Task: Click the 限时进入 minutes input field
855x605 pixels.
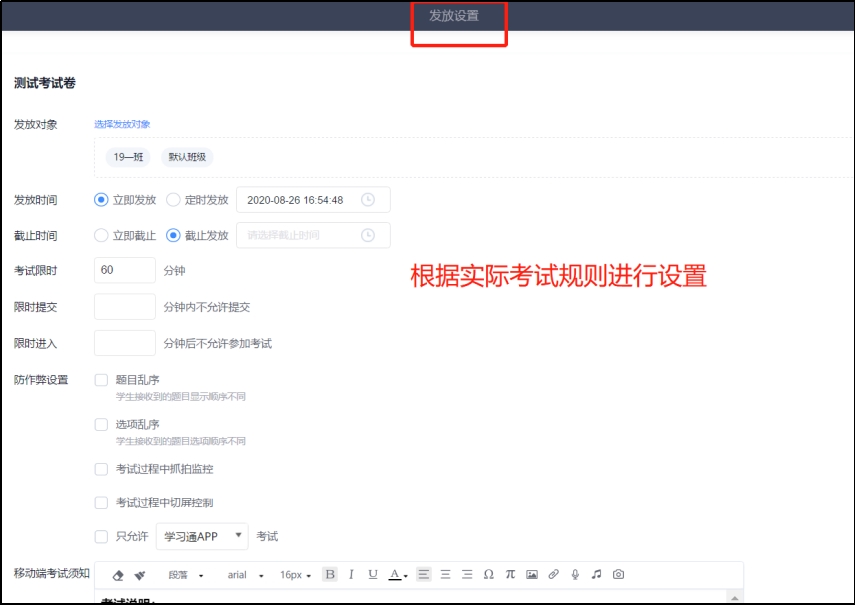Action: [125, 343]
